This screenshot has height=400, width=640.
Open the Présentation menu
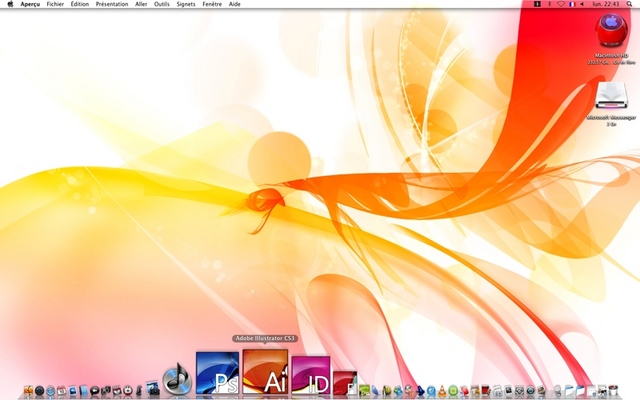click(112, 4)
